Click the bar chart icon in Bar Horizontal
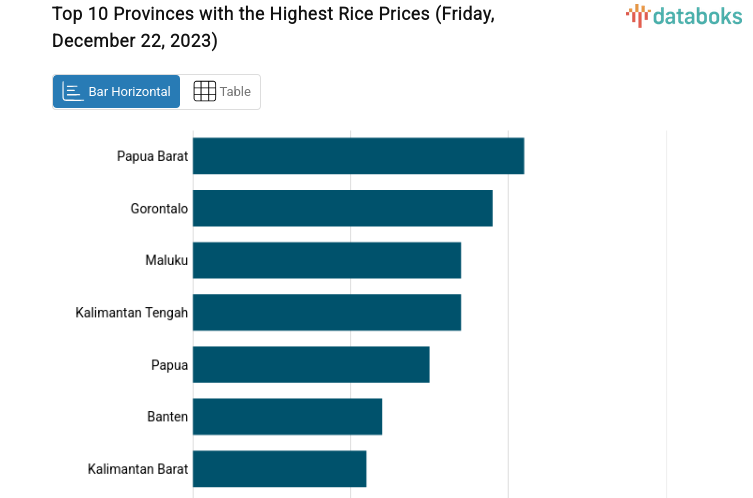 tap(73, 91)
